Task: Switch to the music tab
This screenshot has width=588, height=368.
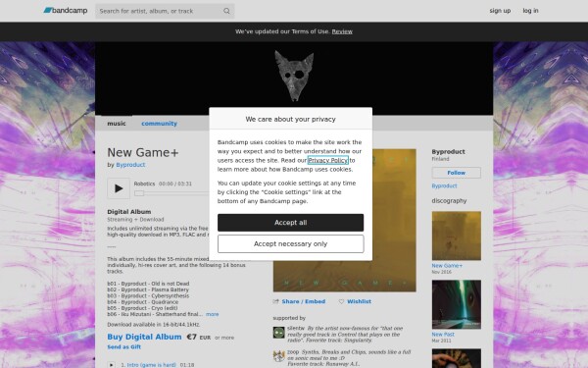Action: click(117, 124)
